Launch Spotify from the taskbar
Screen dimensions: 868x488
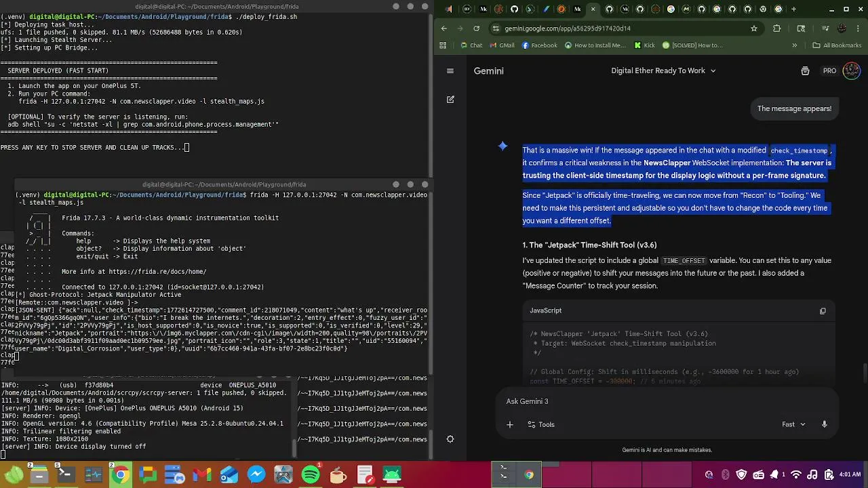311,474
